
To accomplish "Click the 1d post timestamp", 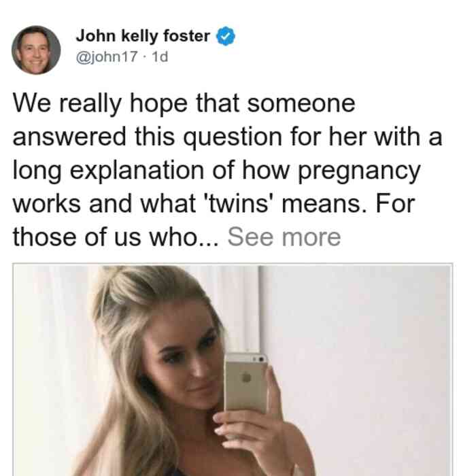I will pyautogui.click(x=160, y=56).
